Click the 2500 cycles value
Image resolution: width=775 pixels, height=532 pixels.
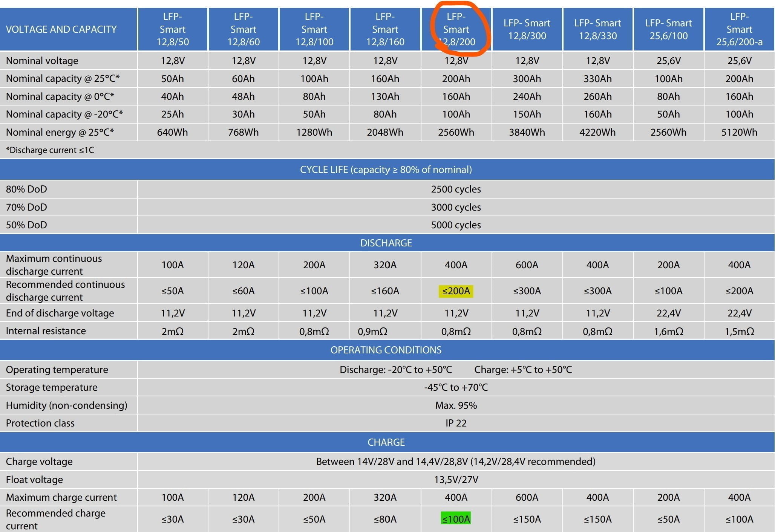(456, 189)
